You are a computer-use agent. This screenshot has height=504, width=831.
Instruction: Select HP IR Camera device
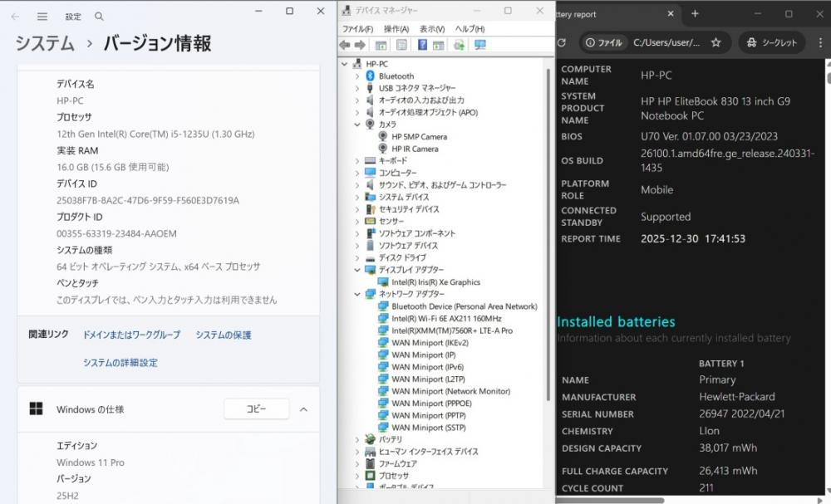point(415,149)
